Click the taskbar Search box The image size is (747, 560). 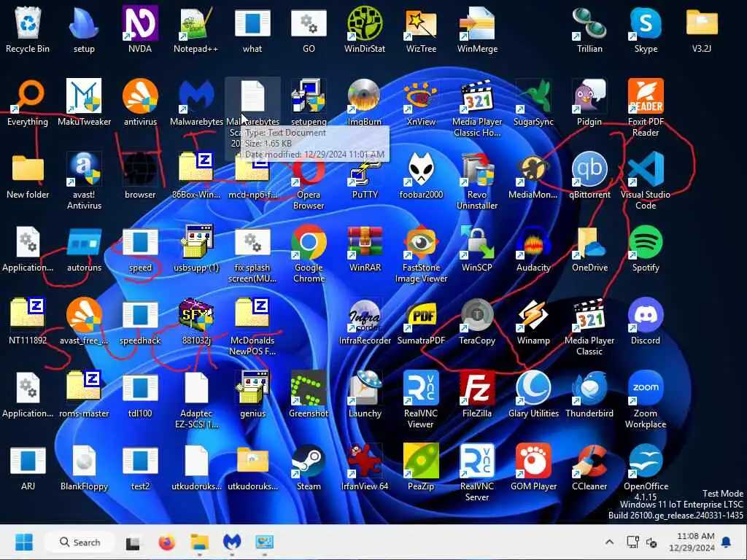coord(80,542)
